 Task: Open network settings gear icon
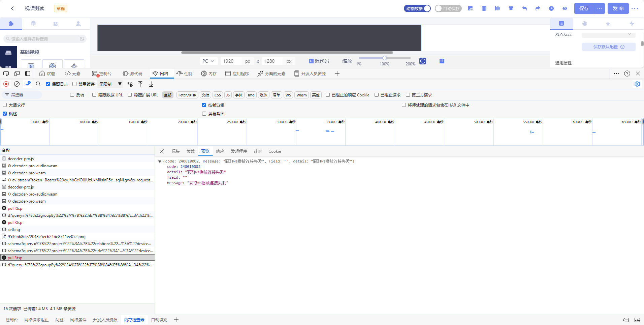637,84
